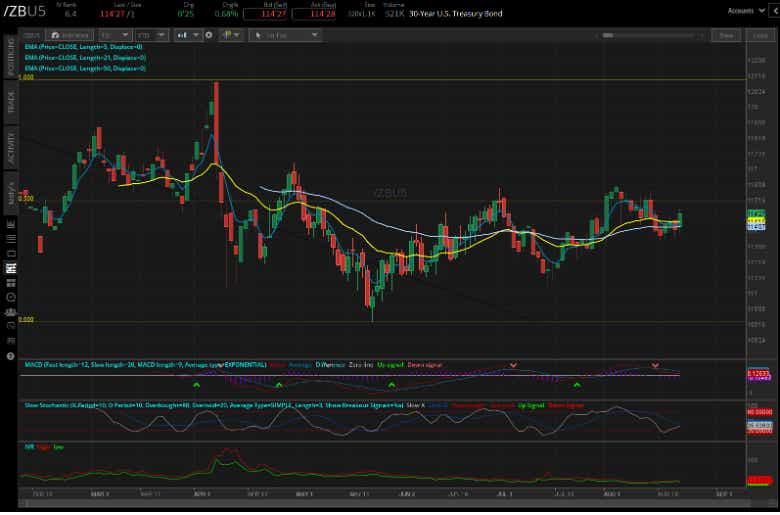780x515 pixels.
Task: Open the YTD time range dropdown
Action: 152,35
